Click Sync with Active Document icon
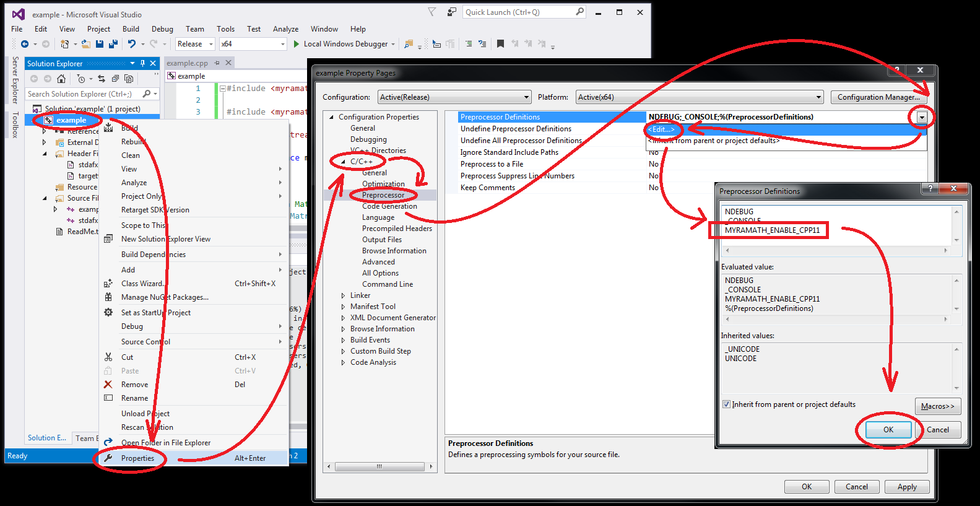 (x=102, y=79)
